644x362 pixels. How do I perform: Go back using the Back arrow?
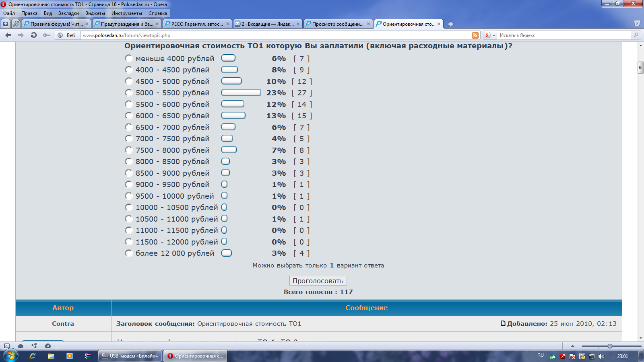(x=8, y=35)
